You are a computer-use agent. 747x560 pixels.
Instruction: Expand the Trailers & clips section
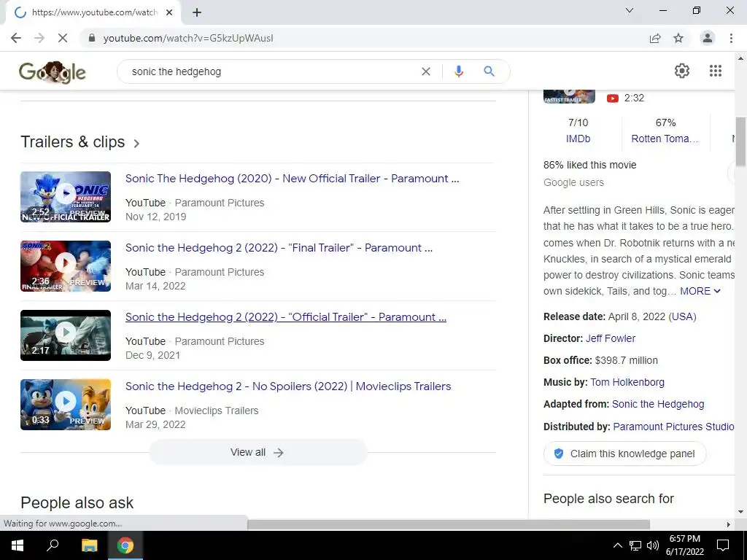pos(80,142)
